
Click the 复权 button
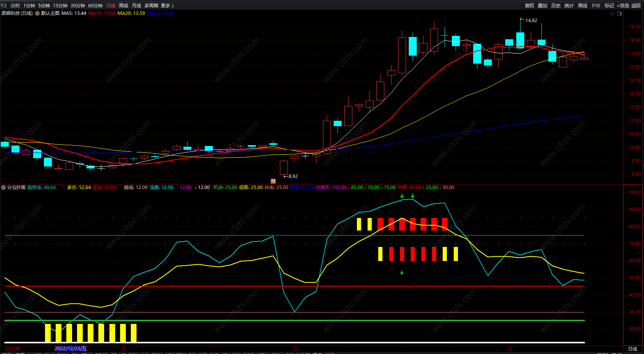530,6
